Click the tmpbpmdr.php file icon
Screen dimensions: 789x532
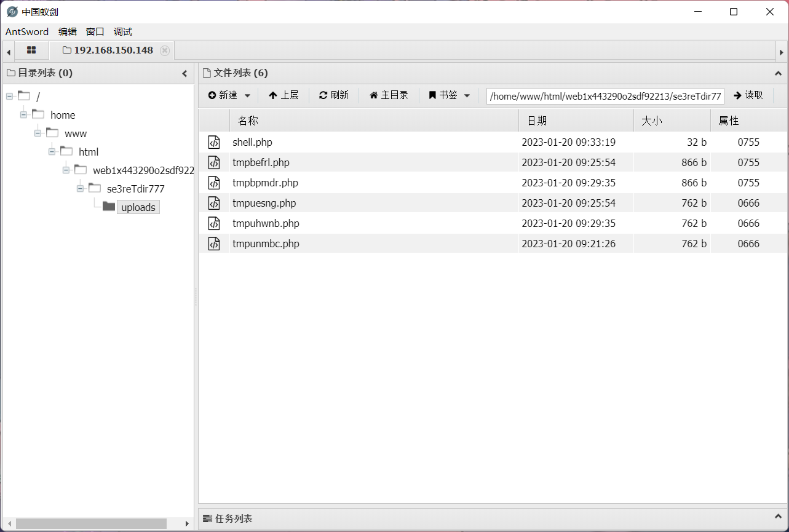(214, 183)
